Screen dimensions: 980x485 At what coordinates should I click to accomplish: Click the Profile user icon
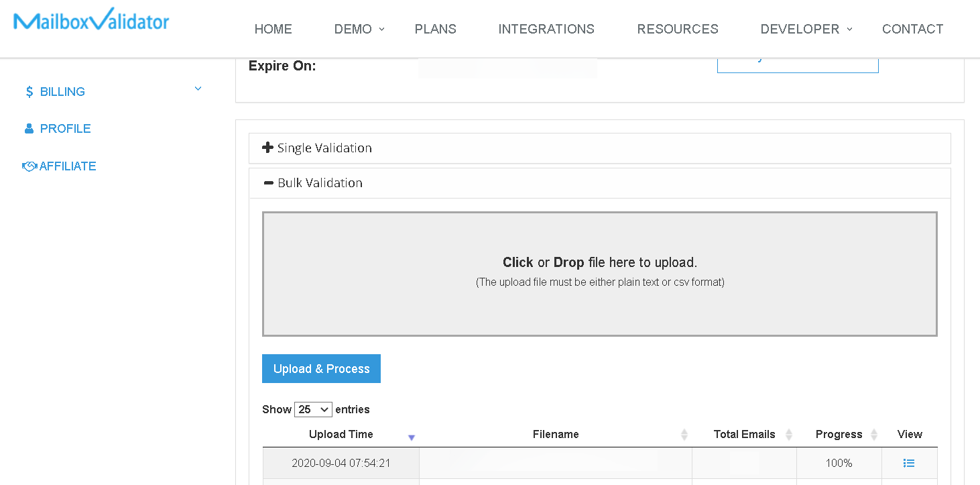click(29, 129)
